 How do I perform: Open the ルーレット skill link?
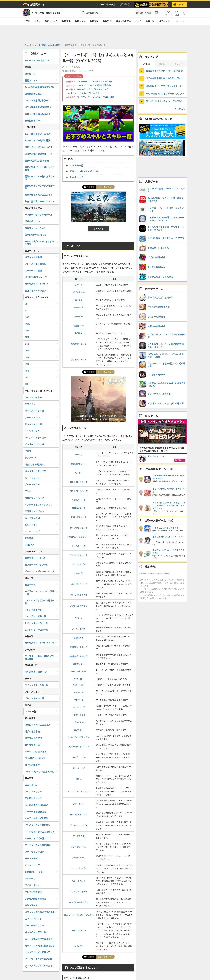tap(79, 307)
